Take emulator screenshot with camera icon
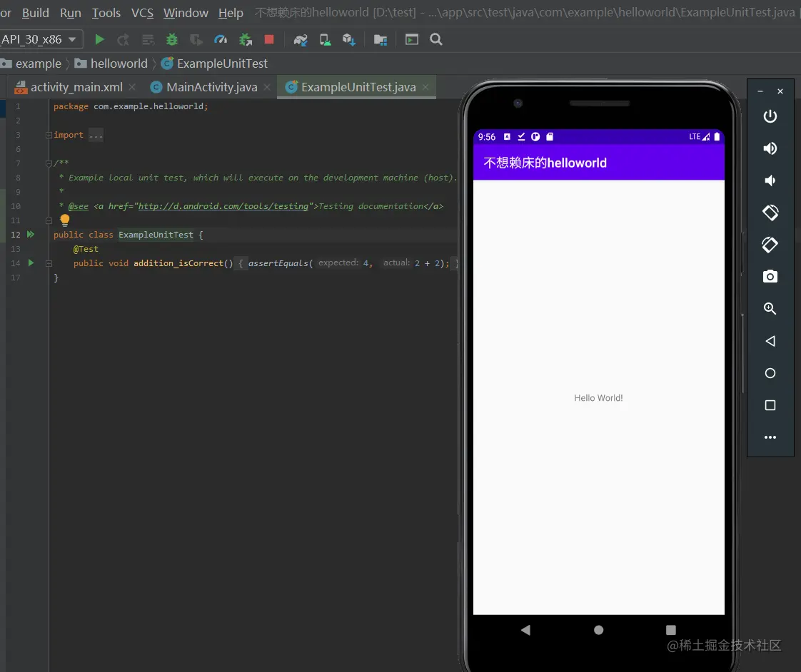 770,276
